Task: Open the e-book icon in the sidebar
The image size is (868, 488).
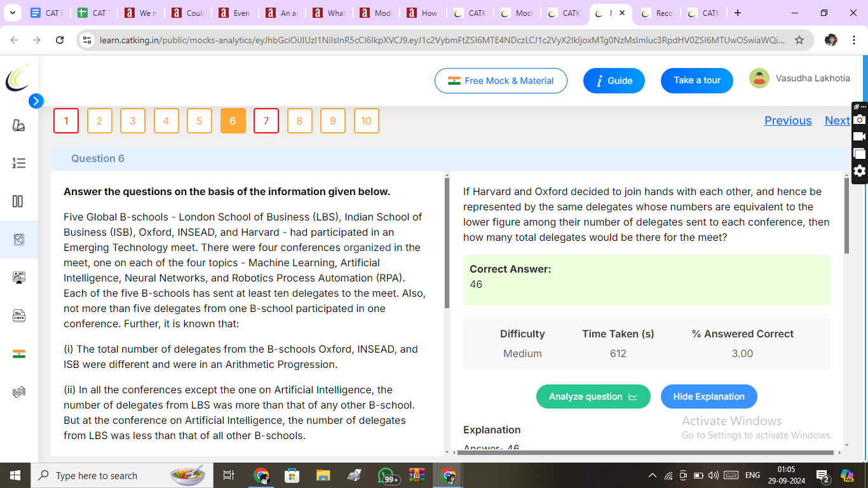Action: (18, 316)
